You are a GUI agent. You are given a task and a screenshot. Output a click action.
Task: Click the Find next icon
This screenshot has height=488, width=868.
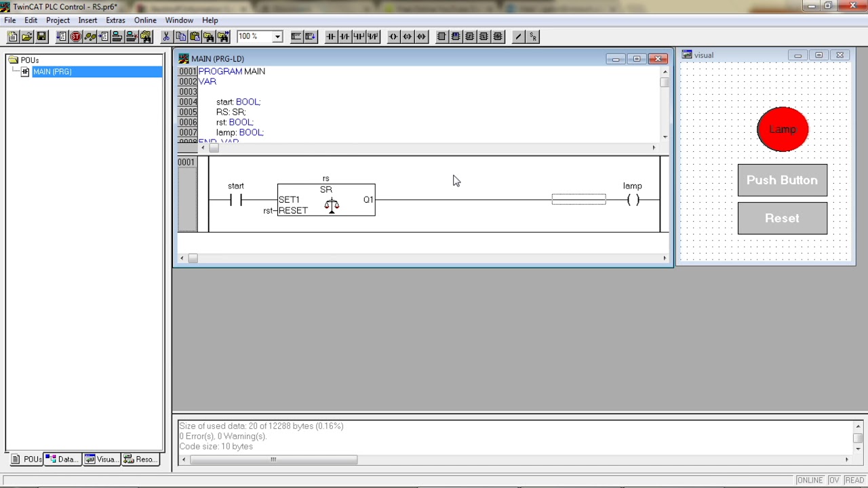pos(223,37)
